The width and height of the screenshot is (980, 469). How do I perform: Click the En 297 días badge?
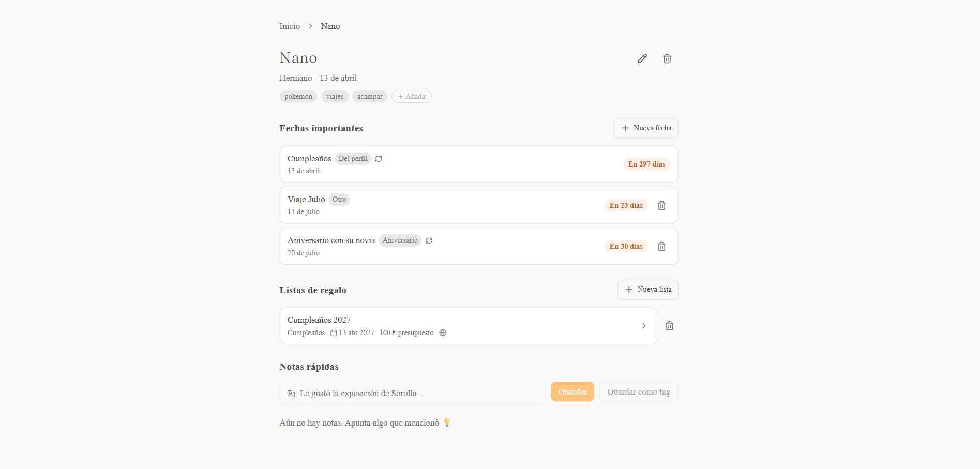(647, 164)
